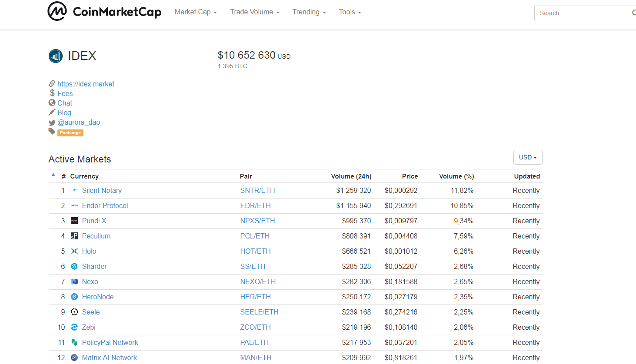The height and width of the screenshot is (364, 636).
Task: Open the SEELE/ETH trading pair
Action: [260, 312]
